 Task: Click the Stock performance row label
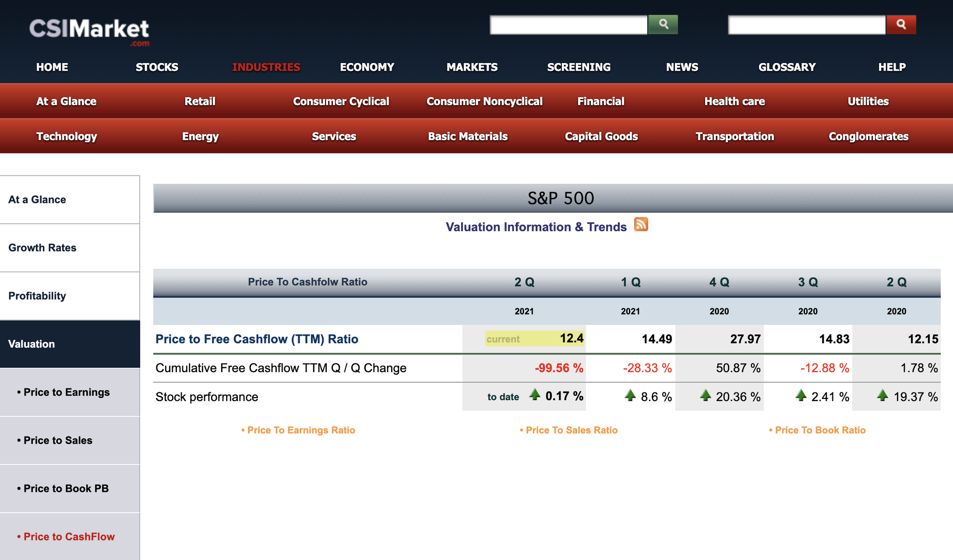click(207, 397)
